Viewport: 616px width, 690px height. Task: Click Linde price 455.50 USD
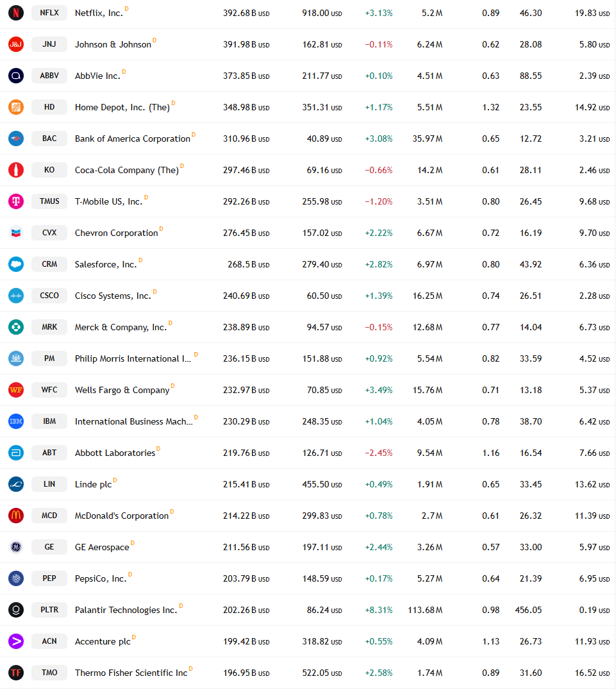click(322, 485)
